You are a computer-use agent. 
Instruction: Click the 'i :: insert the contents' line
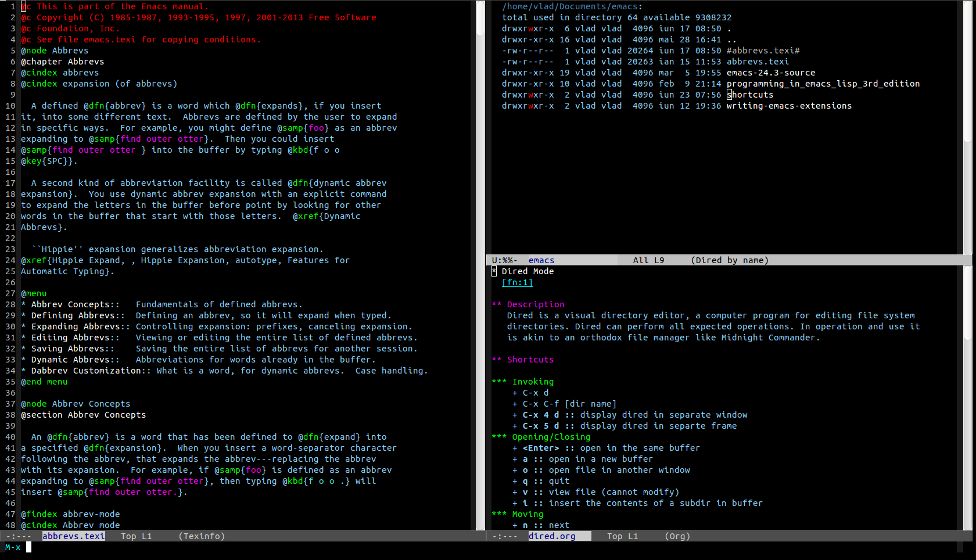637,503
